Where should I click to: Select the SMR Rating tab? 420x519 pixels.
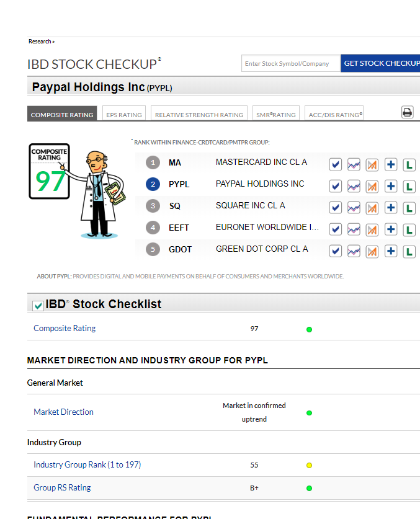point(275,115)
